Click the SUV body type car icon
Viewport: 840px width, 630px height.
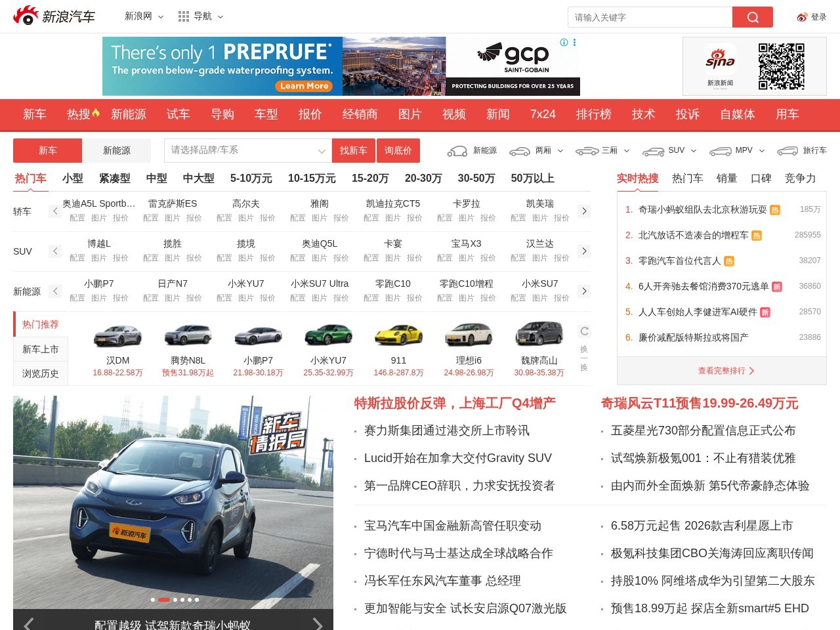click(x=653, y=151)
